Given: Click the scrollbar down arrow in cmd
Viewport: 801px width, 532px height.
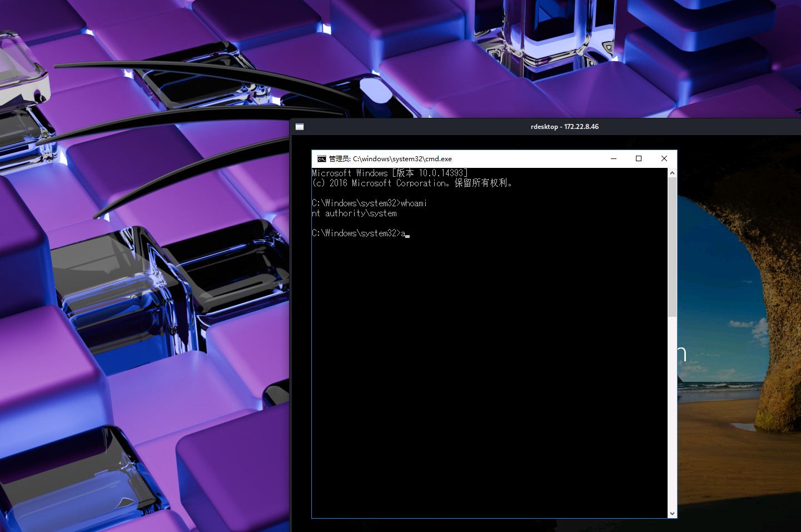Looking at the screenshot, I should (672, 514).
